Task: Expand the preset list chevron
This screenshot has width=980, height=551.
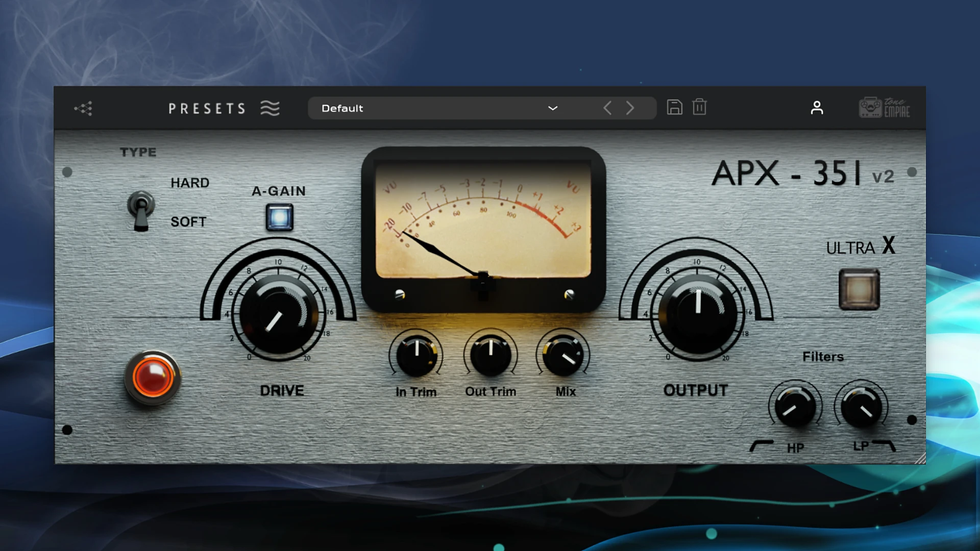Action: tap(552, 108)
